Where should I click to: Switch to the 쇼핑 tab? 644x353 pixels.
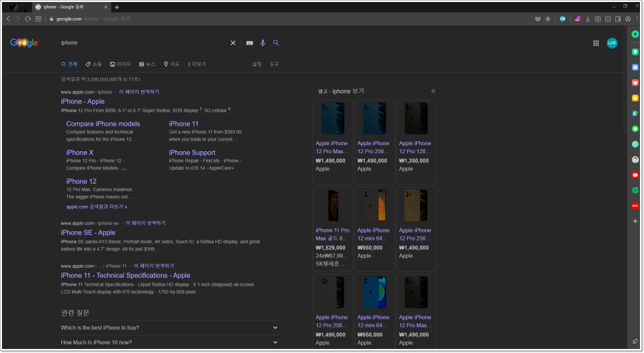[93, 64]
